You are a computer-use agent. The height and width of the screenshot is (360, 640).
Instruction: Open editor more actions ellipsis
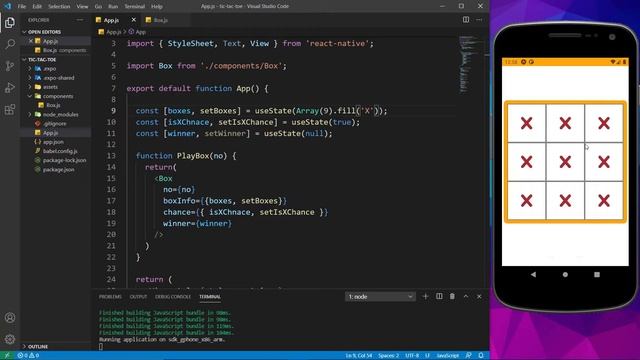479,20
